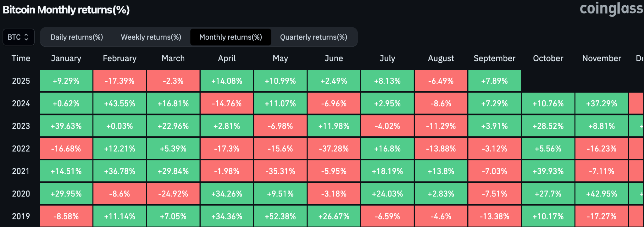The image size is (644, 227).
Task: Select the Monthly returns(%) tab
Action: pyautogui.click(x=230, y=37)
